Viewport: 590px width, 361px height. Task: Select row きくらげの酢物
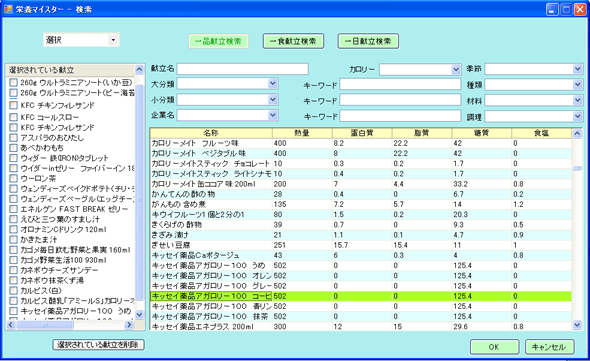361,225
